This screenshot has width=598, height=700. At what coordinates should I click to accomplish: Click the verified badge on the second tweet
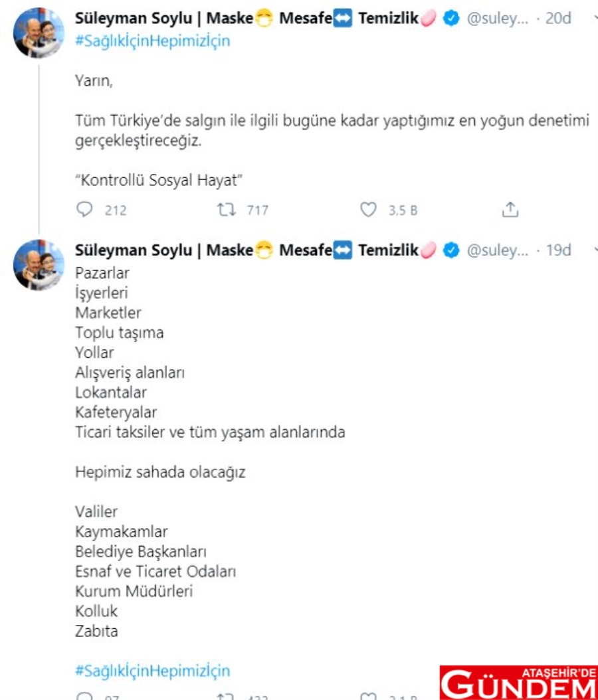pos(451,250)
